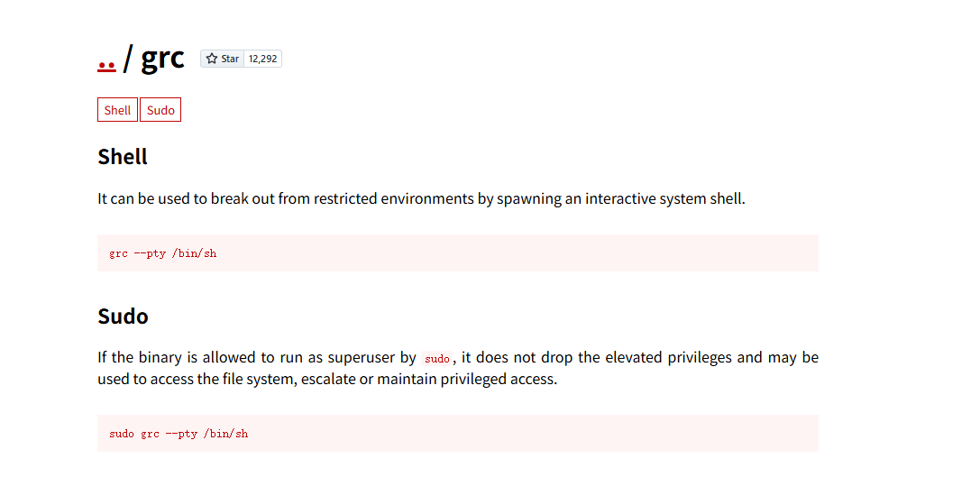Click inline "sudo" code in Sudo paragraph
980x477 pixels.
tap(436, 359)
